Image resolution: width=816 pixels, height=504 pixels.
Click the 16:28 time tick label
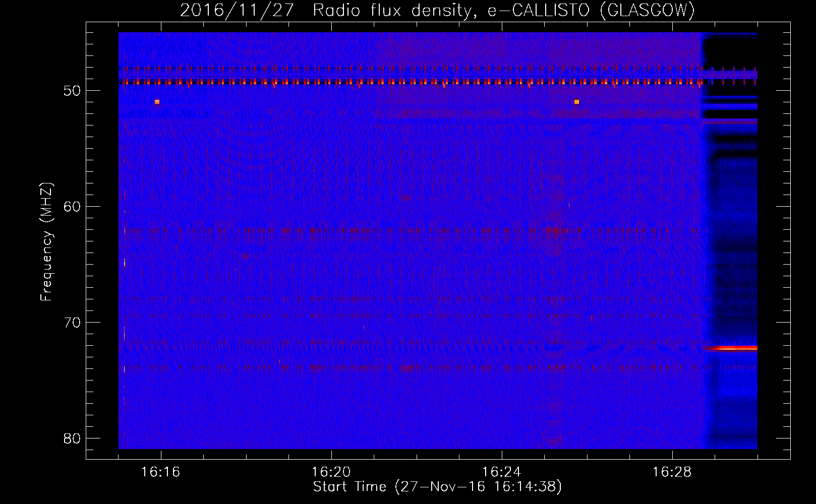pyautogui.click(x=672, y=472)
